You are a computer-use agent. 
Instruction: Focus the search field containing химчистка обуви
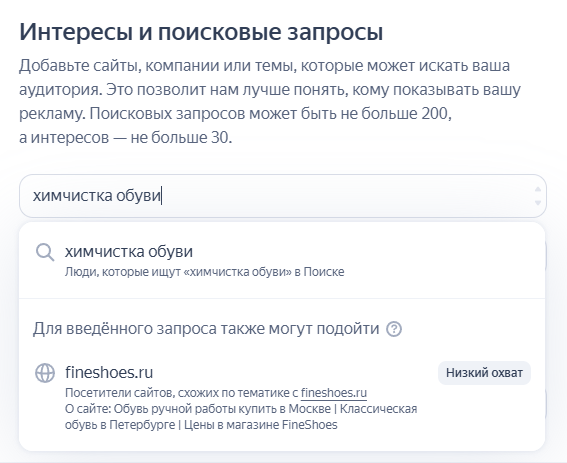click(282, 196)
